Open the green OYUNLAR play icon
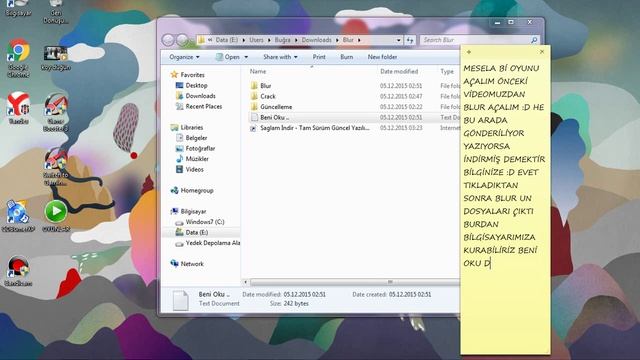Screen dimensions: 640x360 coord(56,216)
